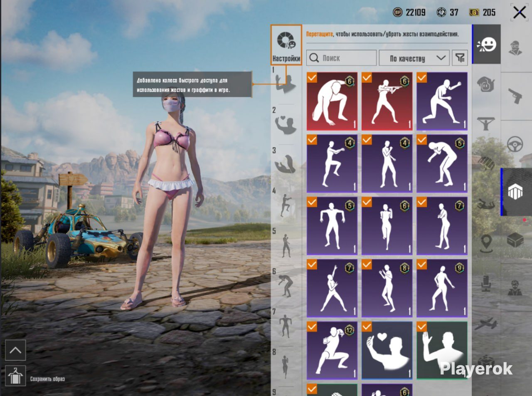Image resolution: width=532 pixels, height=396 pixels.
Task: Select wheel slot 1 emote silhouette
Action: 286,83
